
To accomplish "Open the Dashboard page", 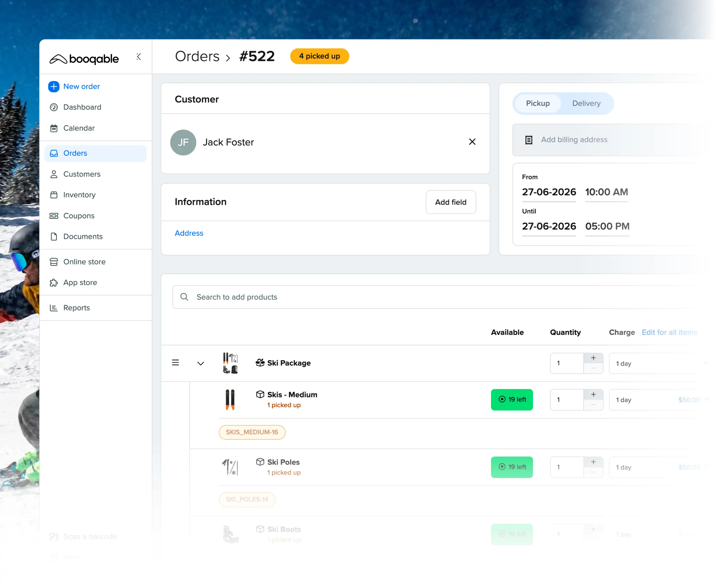I will pos(82,107).
